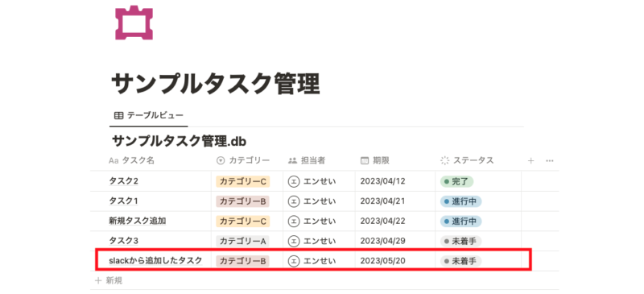Click 未着手 status in タスク3 row
The height and width of the screenshot is (294, 644).
pyautogui.click(x=460, y=241)
